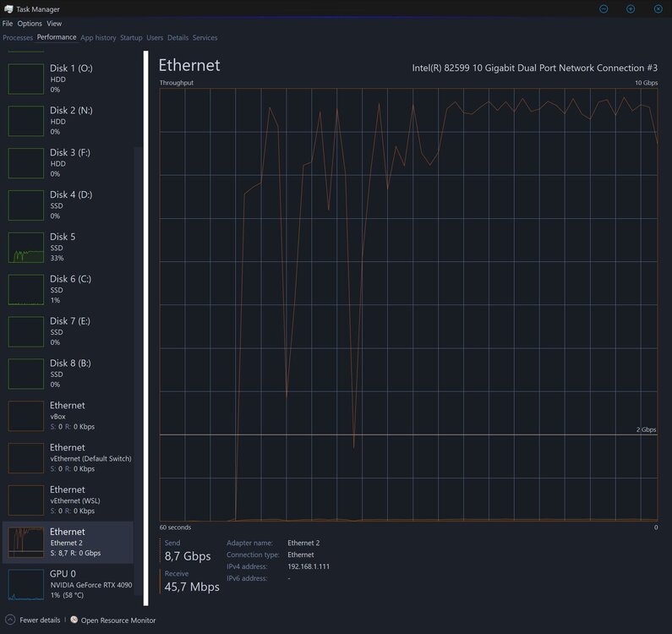The width and height of the screenshot is (672, 634).
Task: Open Resource Monitor link
Action: pos(118,620)
